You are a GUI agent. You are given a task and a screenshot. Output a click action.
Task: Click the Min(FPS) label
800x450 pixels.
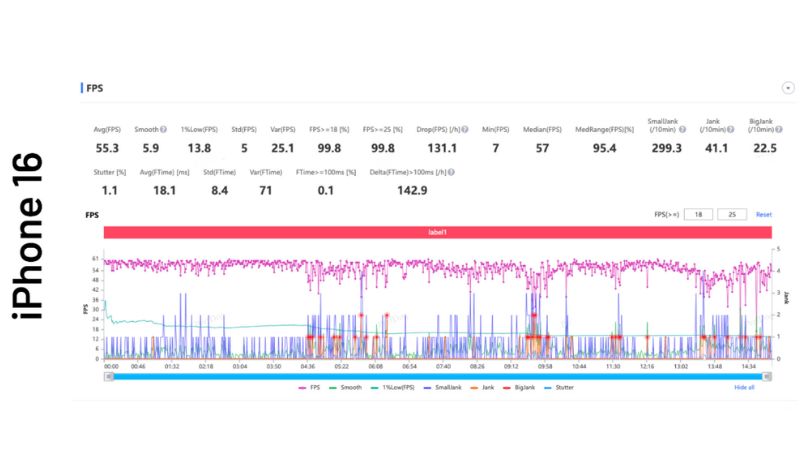pos(495,130)
